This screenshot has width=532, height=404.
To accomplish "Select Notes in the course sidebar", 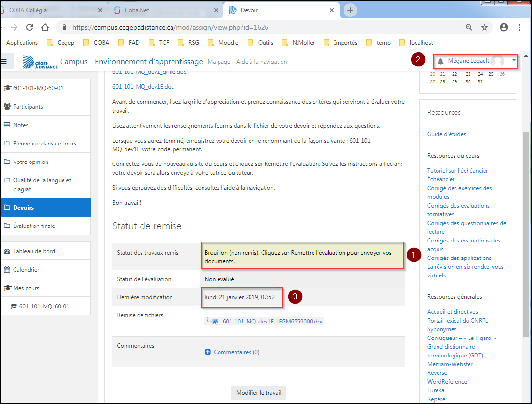I will pos(21,125).
